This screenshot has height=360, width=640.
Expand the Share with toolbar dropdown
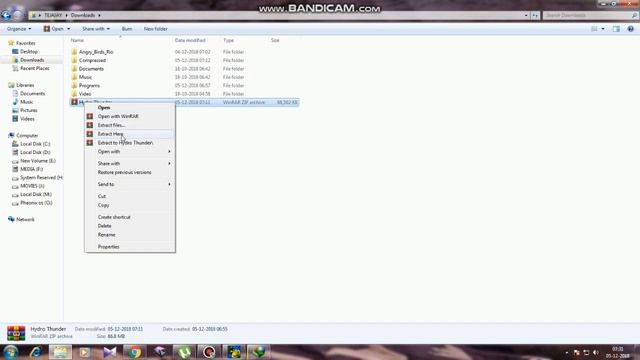point(96,29)
